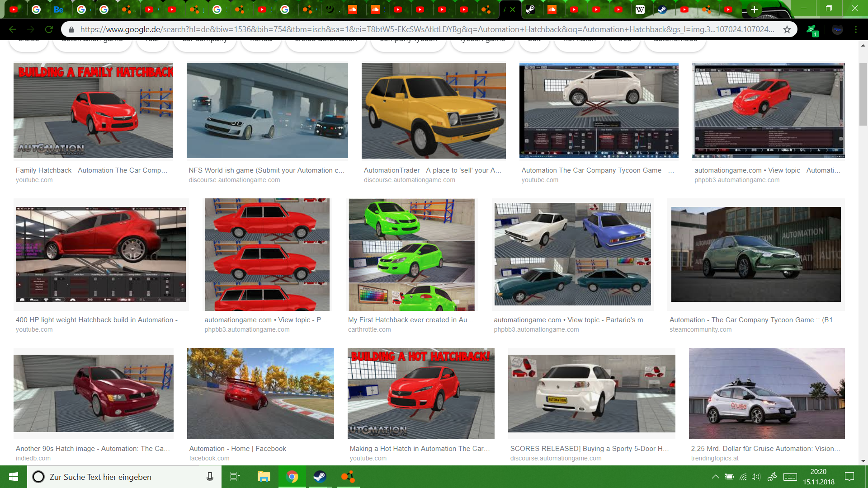This screenshot has width=868, height=488.
Task: Click 'Making a Hot Hatch in Automation' title
Action: pyautogui.click(x=420, y=449)
